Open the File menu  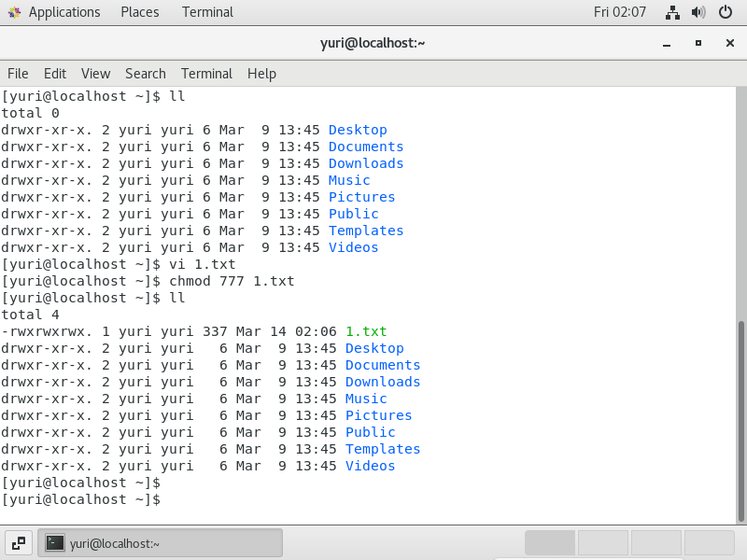18,73
